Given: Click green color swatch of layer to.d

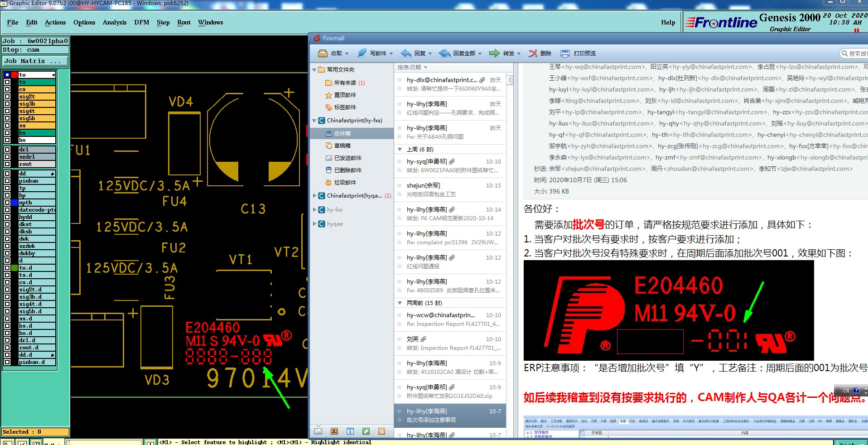Looking at the screenshot, I should tap(14, 268).
